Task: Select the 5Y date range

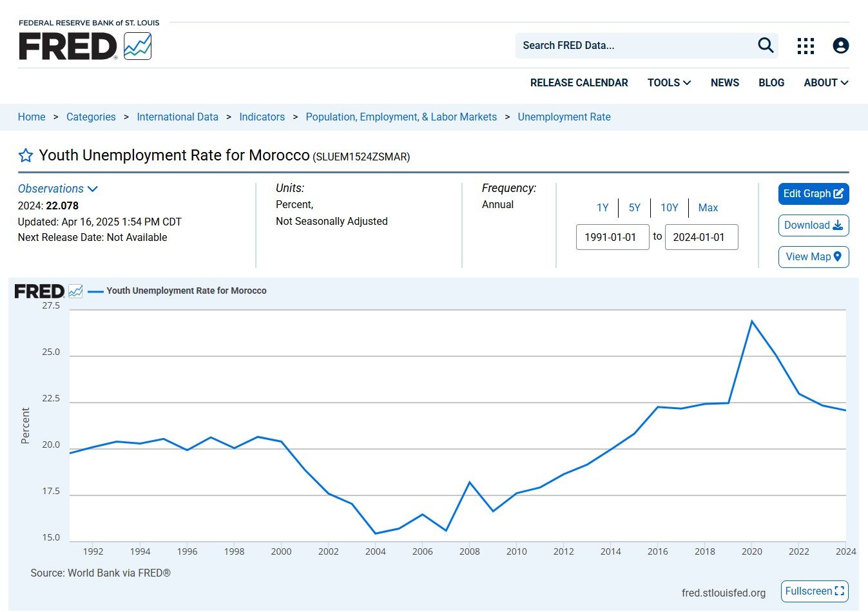Action: [x=634, y=208]
